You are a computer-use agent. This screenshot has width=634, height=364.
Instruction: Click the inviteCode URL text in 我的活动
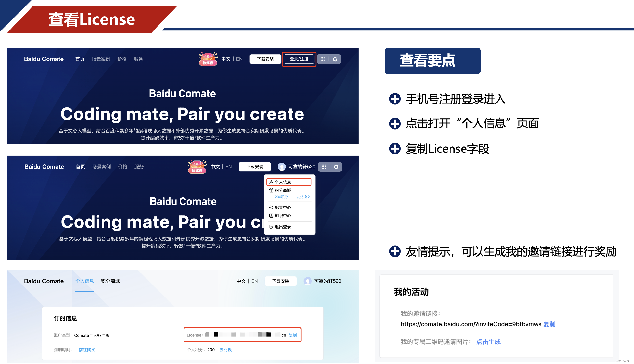(x=471, y=324)
